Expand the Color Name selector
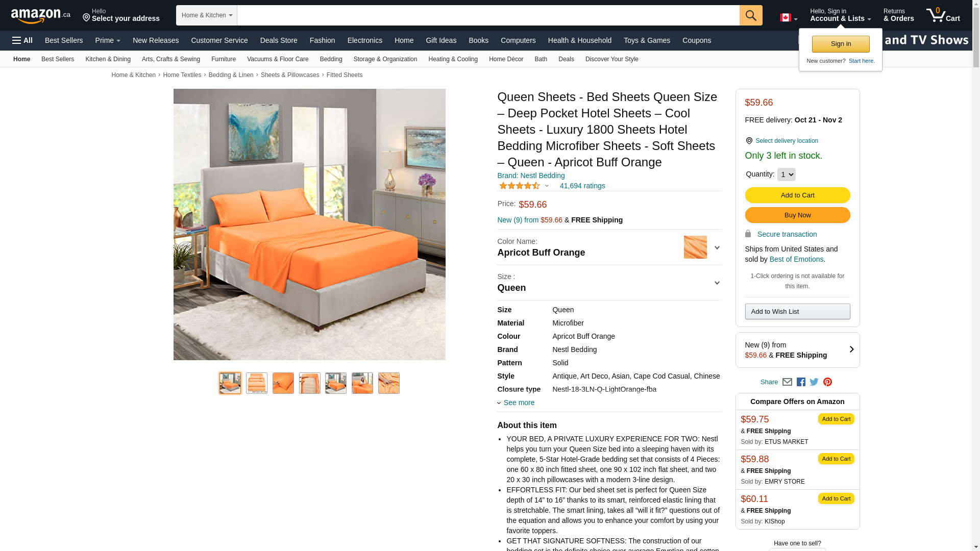Image resolution: width=980 pixels, height=551 pixels. (609, 247)
